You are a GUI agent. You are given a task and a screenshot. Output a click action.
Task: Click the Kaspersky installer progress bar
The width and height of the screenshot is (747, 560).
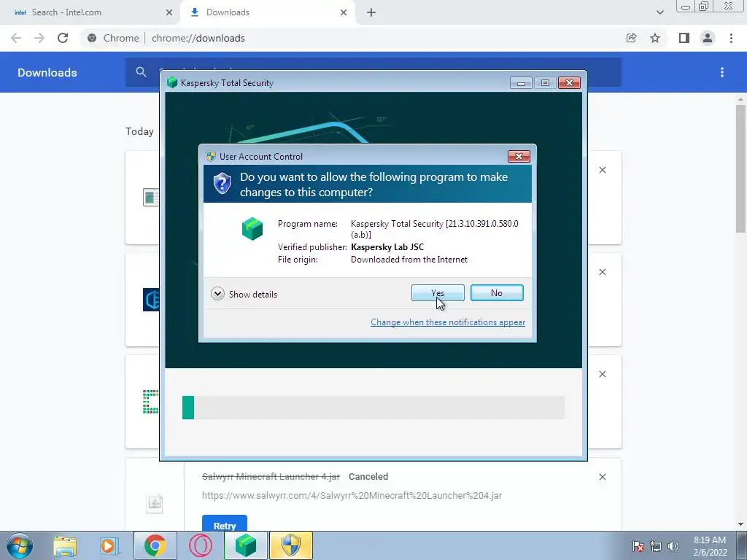click(373, 408)
